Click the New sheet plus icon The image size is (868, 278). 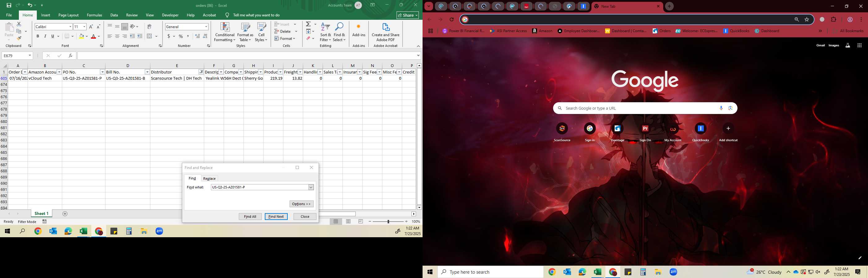click(x=65, y=214)
